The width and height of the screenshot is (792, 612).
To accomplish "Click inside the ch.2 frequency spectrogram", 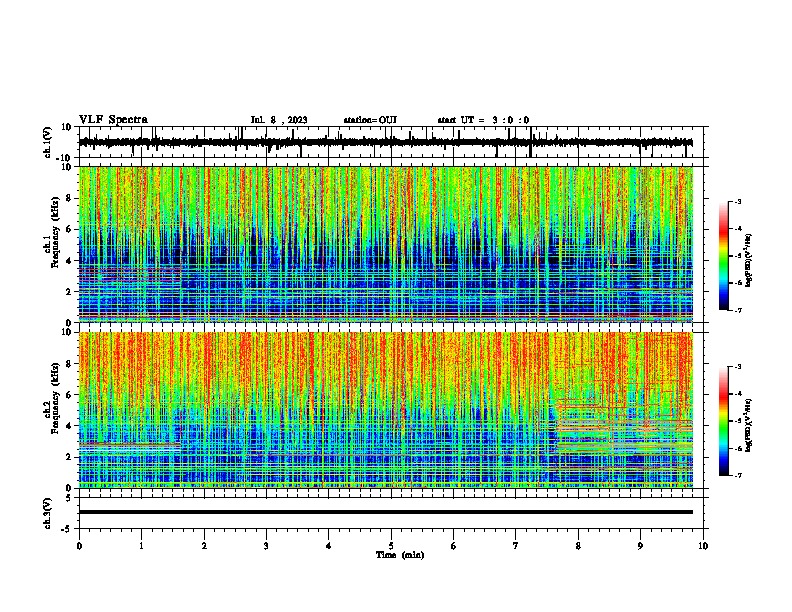I will point(386,410).
